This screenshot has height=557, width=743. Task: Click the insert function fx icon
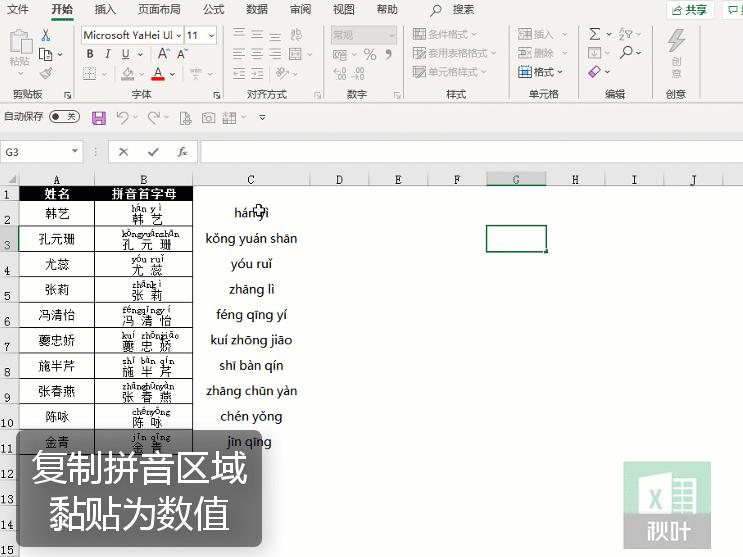coord(182,152)
